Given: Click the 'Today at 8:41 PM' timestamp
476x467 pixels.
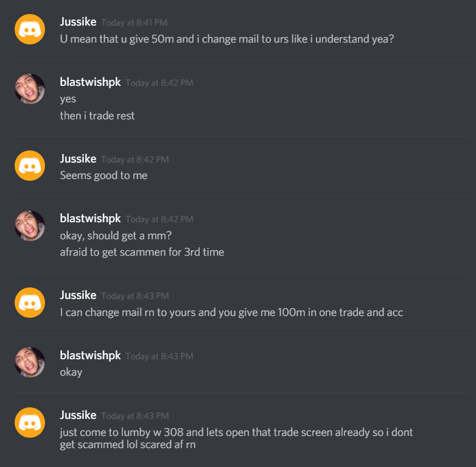Looking at the screenshot, I should pyautogui.click(x=134, y=23).
